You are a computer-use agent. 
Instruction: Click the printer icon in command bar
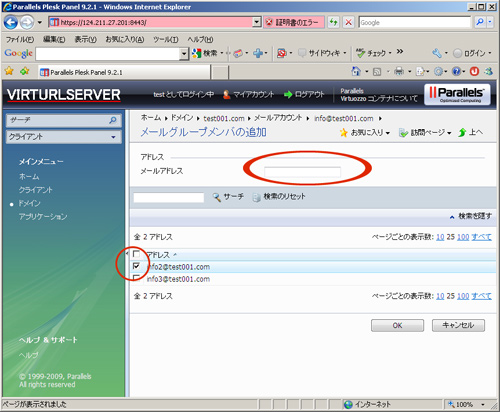(399, 71)
